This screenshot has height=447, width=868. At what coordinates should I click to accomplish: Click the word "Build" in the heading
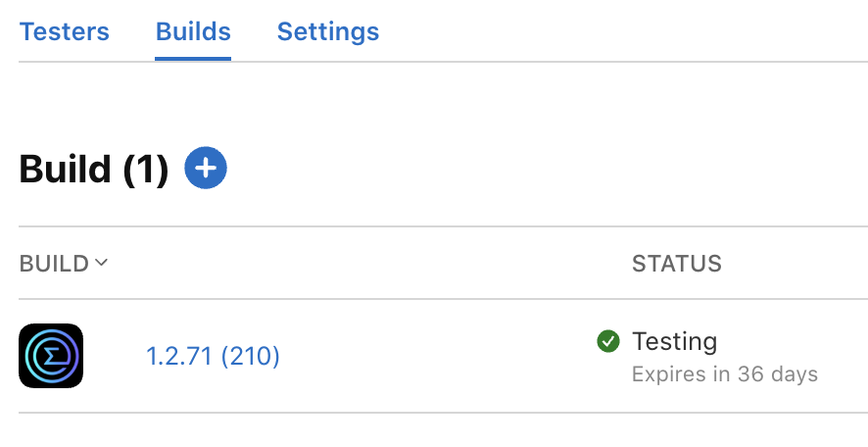click(66, 169)
